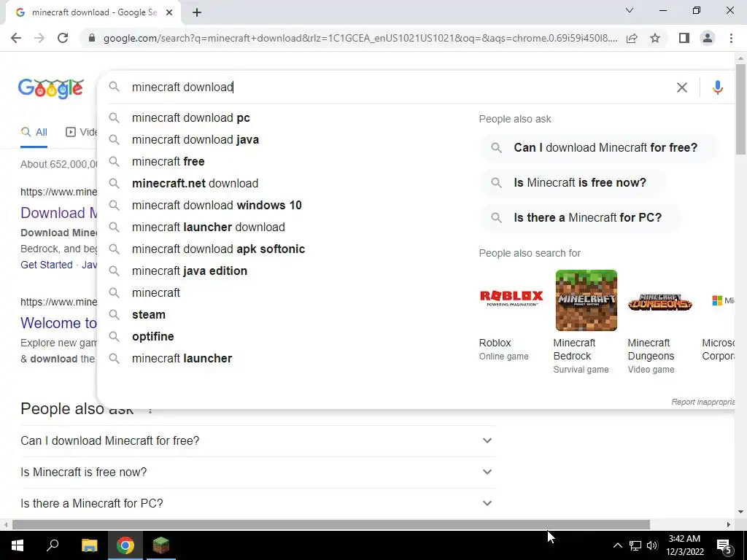
Task: Open a new tab with plus button
Action: pos(197,13)
